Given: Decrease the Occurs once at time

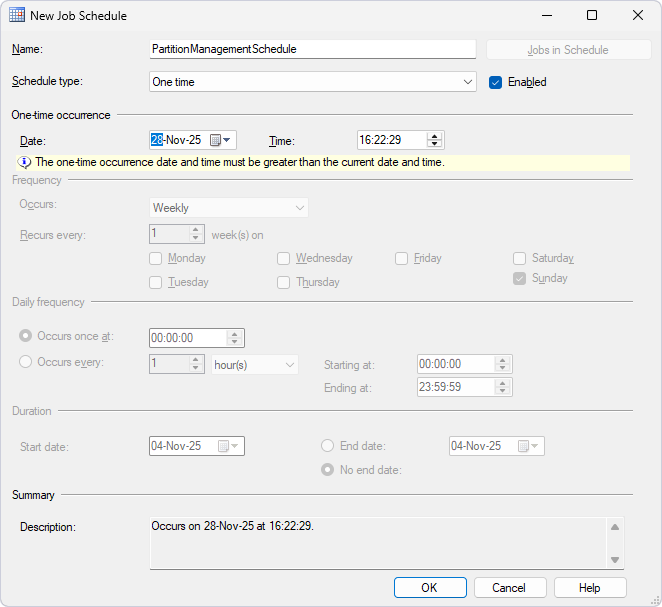Looking at the screenshot, I should point(235,341).
